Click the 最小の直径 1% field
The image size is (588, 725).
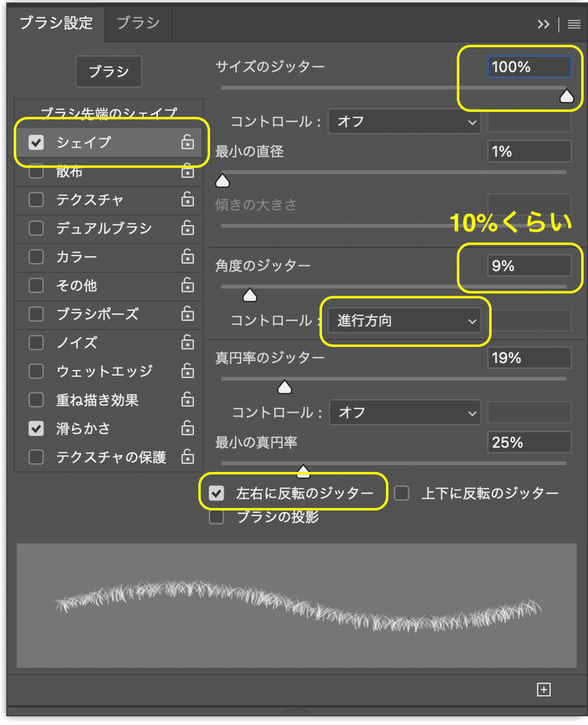pos(529,151)
